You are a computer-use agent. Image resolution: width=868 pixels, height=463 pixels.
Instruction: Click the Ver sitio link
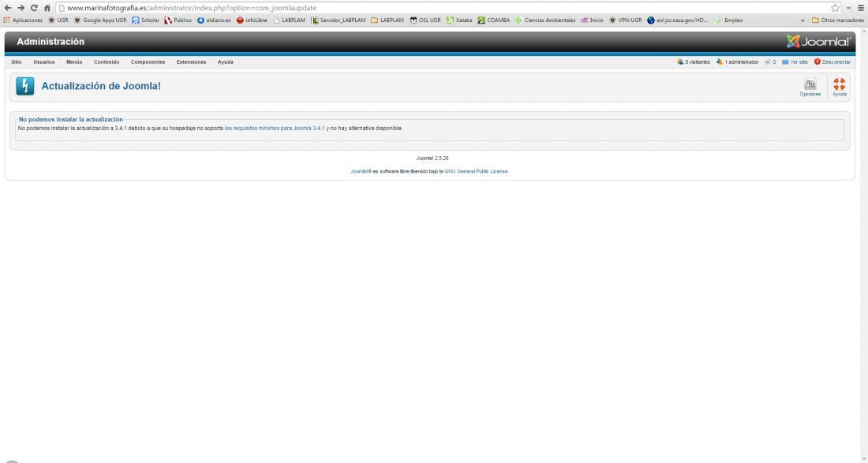coord(795,62)
